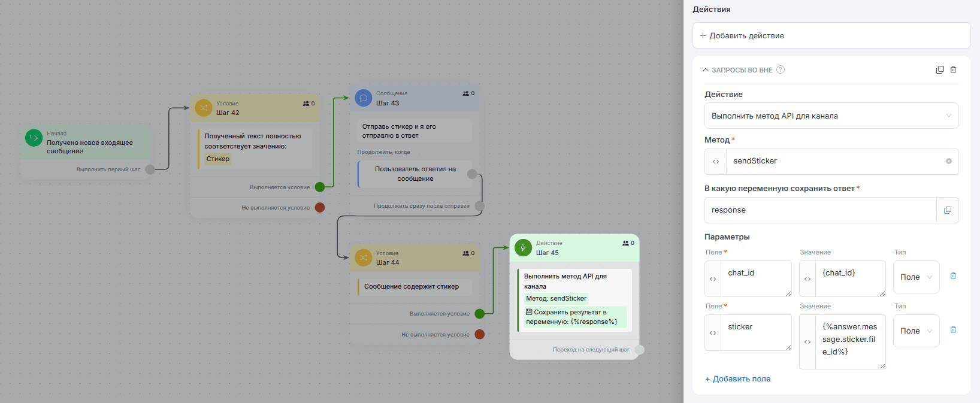Duplicate the ЗАПРОСЫ ВО ВНЕ action block
Screen dimensions: 980x403
(x=940, y=70)
